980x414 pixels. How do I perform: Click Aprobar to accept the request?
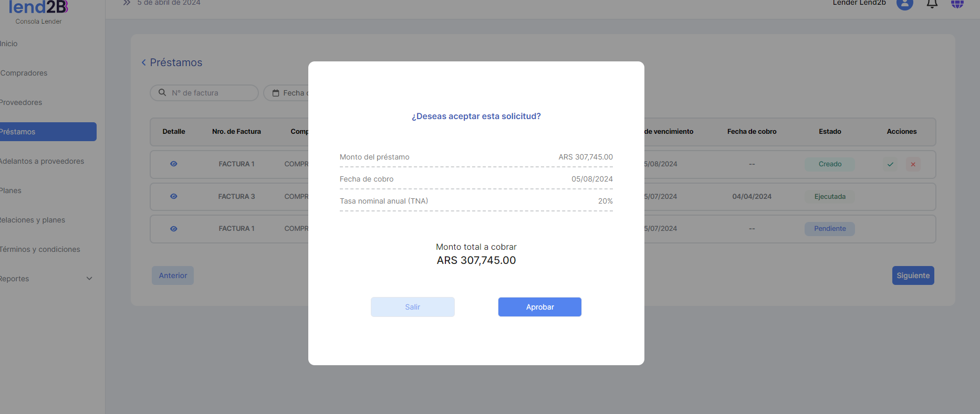[x=539, y=307]
